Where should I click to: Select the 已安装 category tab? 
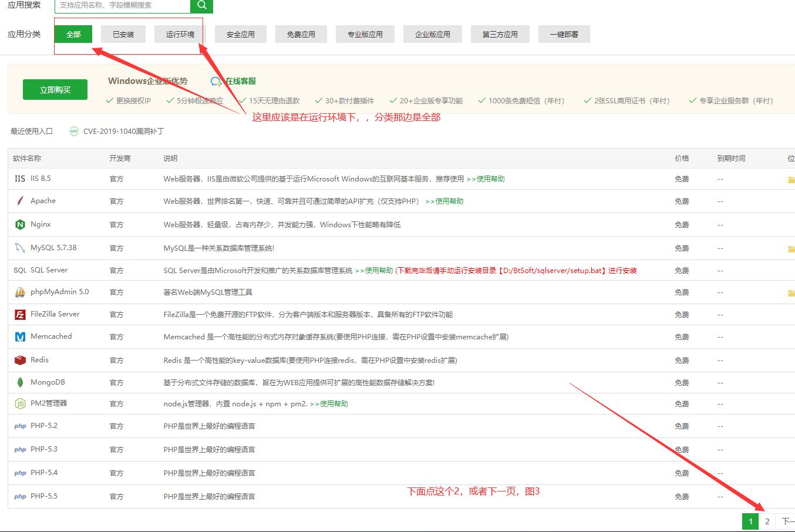123,34
